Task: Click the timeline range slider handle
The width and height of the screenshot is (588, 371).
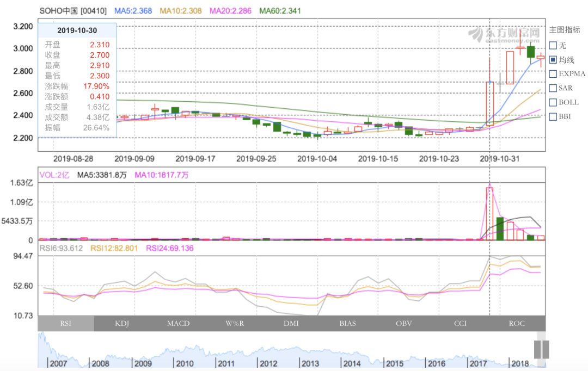Action: click(542, 349)
